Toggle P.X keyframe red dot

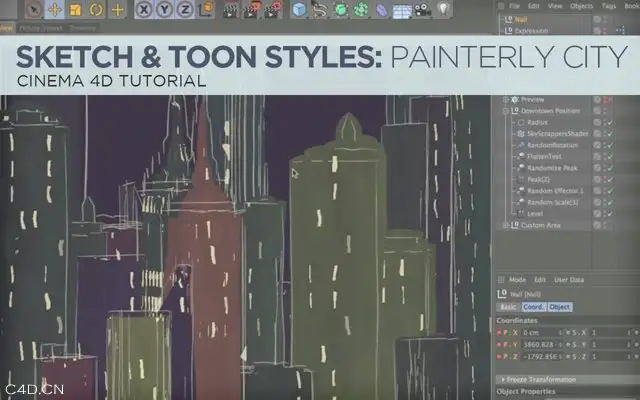(x=499, y=333)
